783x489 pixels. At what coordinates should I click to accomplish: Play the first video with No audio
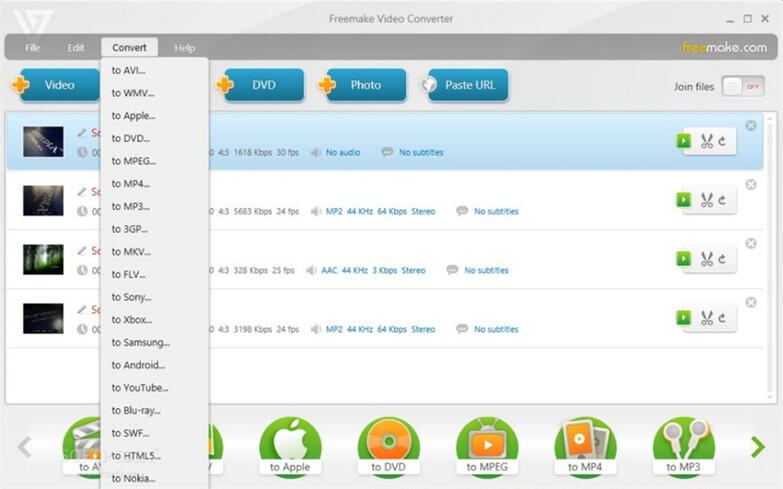pos(684,141)
